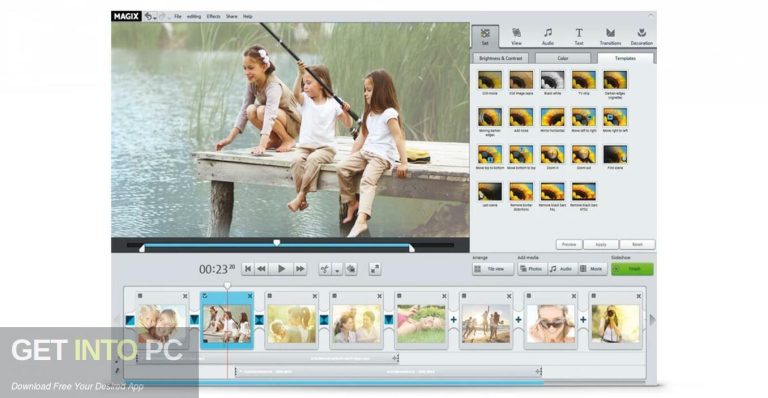Apply the Move top to bottom template
Screen dimensions: 768x398
(490, 154)
